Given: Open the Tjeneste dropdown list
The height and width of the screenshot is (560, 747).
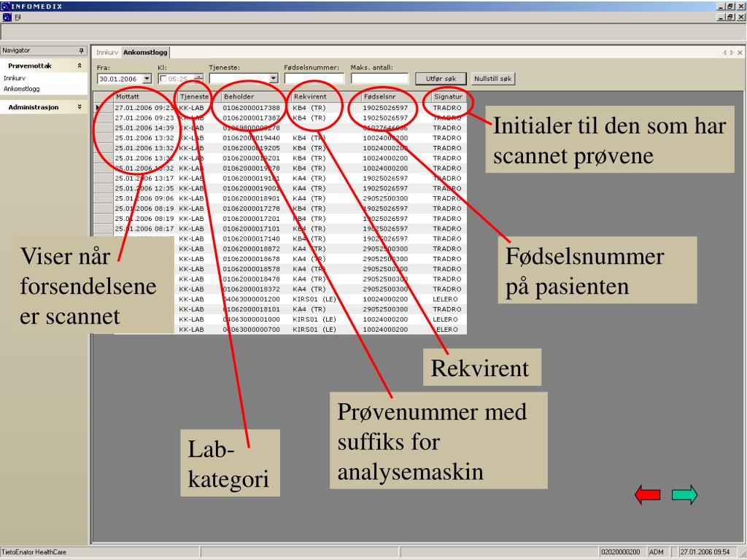Looking at the screenshot, I should (x=274, y=79).
